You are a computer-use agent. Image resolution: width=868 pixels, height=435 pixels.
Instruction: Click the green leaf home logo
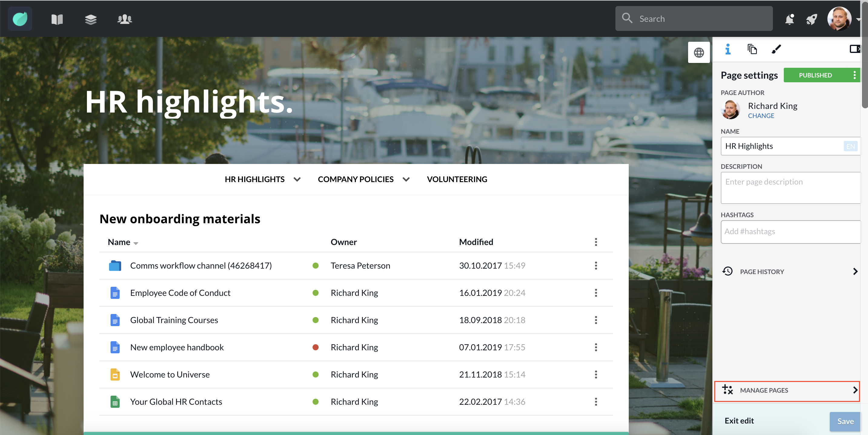(20, 19)
